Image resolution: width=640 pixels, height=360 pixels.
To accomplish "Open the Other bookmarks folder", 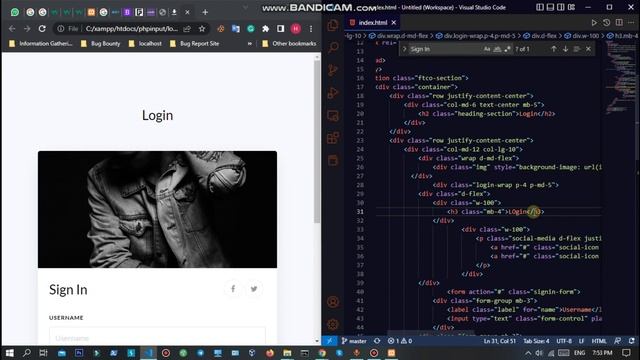I will [289, 43].
